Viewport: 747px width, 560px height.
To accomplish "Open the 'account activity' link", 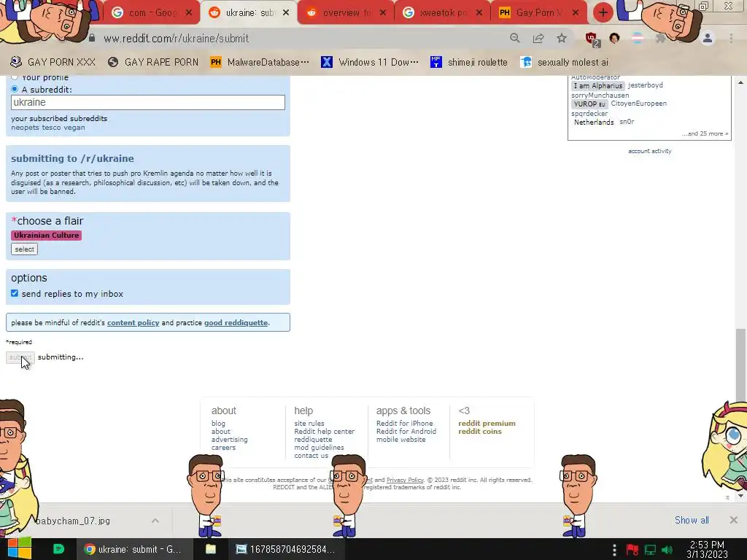I will tap(650, 151).
